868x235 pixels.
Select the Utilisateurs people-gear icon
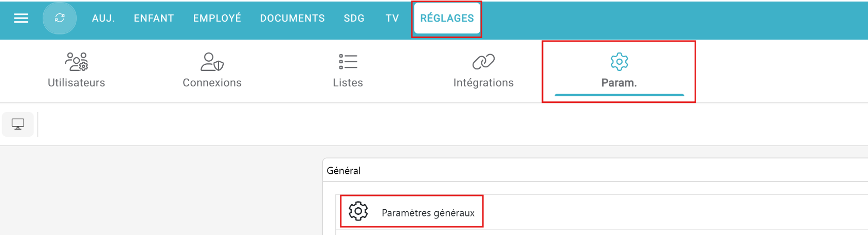pyautogui.click(x=77, y=62)
